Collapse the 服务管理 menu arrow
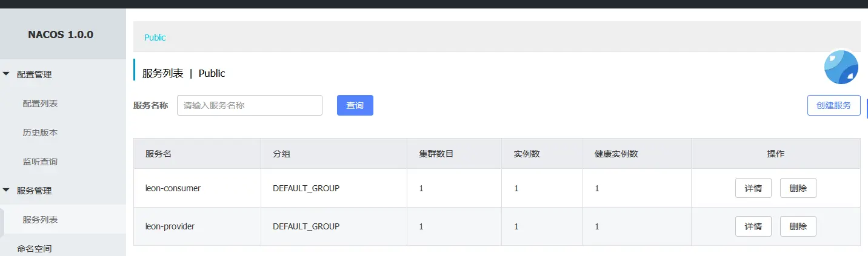This screenshot has width=868, height=256. (6, 190)
